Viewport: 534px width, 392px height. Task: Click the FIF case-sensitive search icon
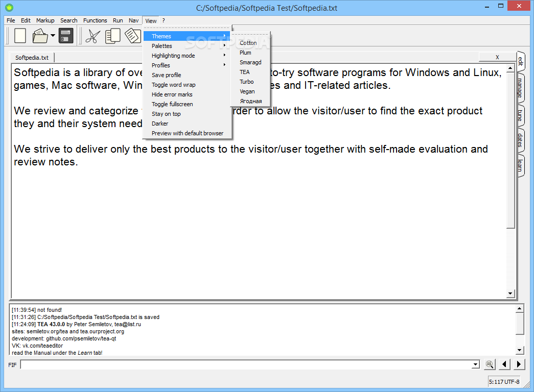coord(490,364)
